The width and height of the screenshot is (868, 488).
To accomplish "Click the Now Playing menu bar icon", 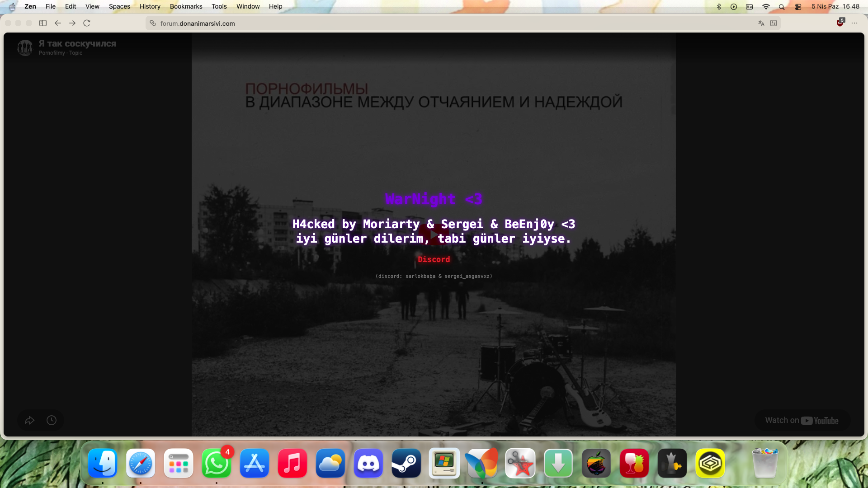I will pos(734,6).
